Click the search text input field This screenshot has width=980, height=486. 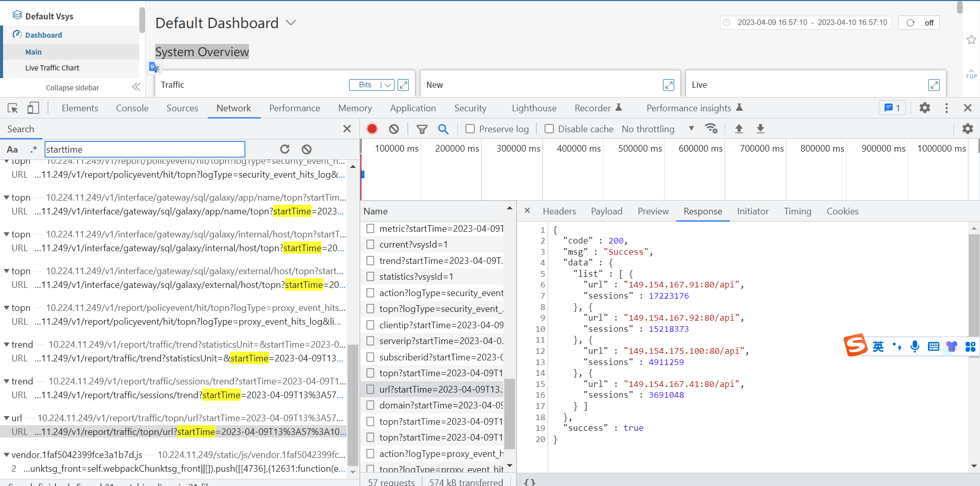pos(144,150)
